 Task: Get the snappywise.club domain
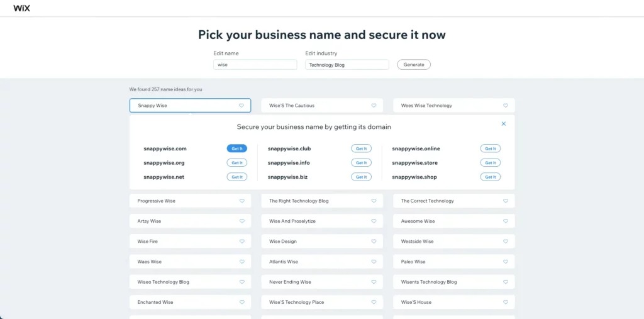(x=361, y=148)
